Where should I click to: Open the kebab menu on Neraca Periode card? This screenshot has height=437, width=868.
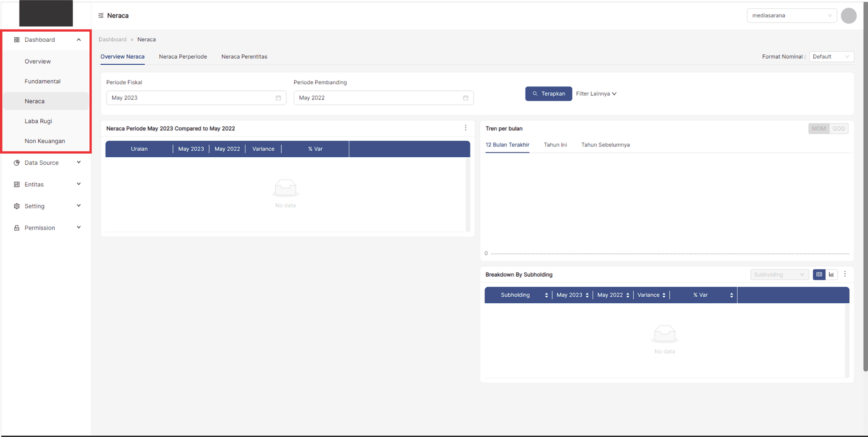coord(466,128)
